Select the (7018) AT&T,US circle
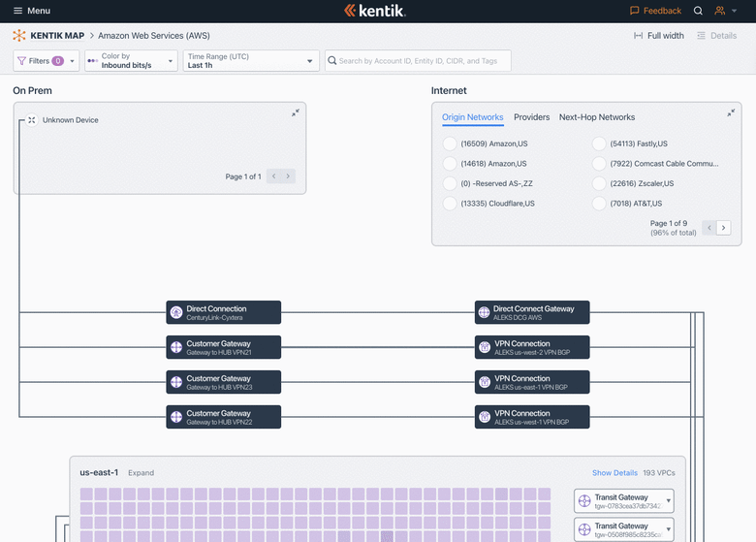The width and height of the screenshot is (756, 542). point(599,204)
